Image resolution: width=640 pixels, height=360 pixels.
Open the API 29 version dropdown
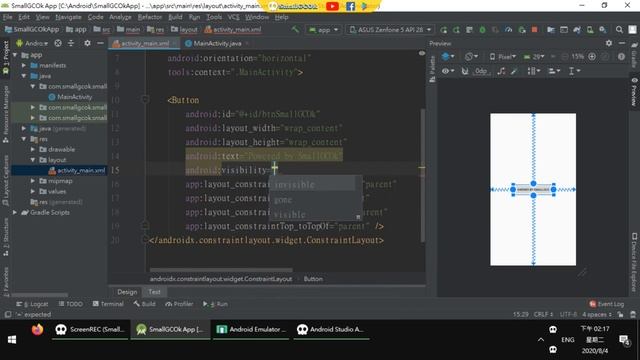(x=533, y=57)
